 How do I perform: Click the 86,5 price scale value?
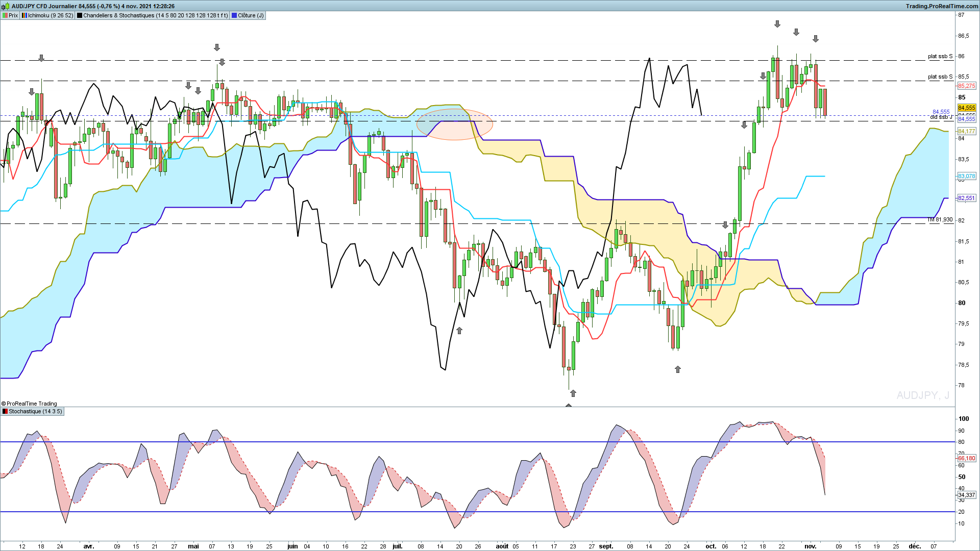tap(963, 36)
